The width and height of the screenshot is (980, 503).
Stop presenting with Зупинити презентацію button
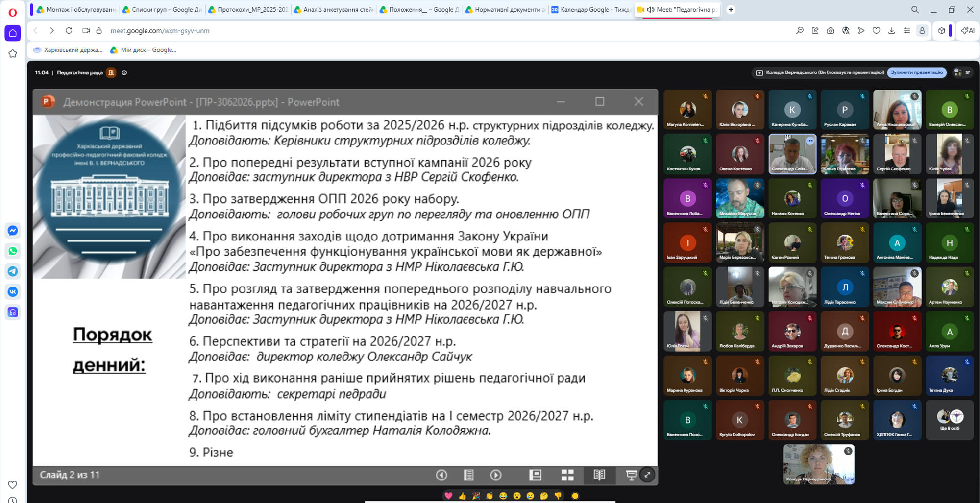[917, 72]
